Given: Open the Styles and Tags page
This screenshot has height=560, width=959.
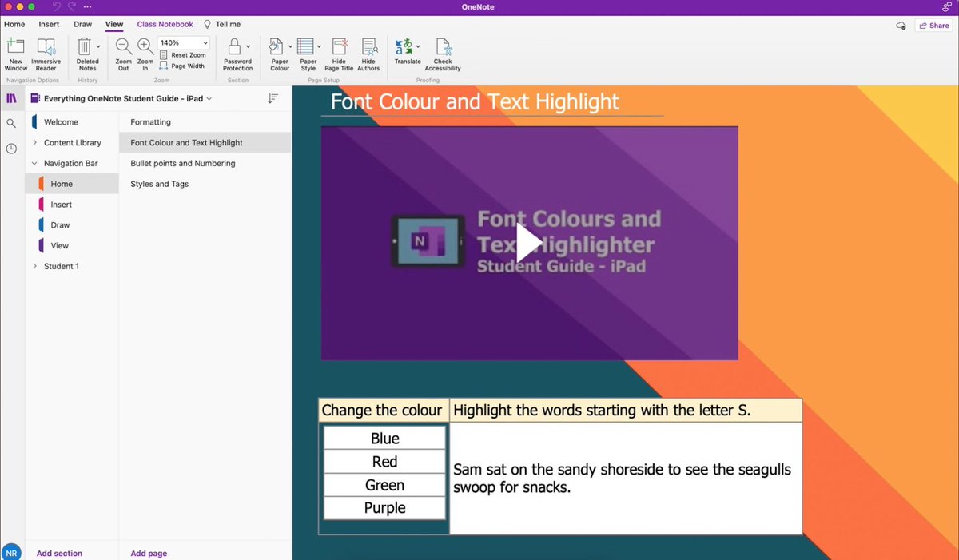Looking at the screenshot, I should pyautogui.click(x=205, y=184).
